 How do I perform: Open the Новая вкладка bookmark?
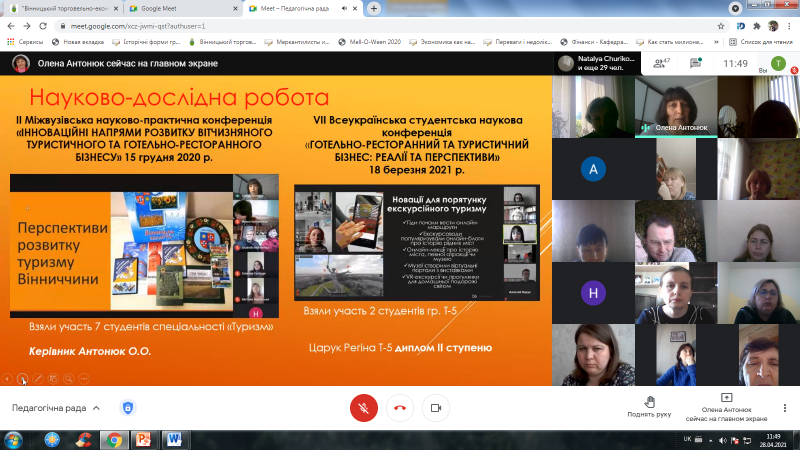tap(78, 42)
